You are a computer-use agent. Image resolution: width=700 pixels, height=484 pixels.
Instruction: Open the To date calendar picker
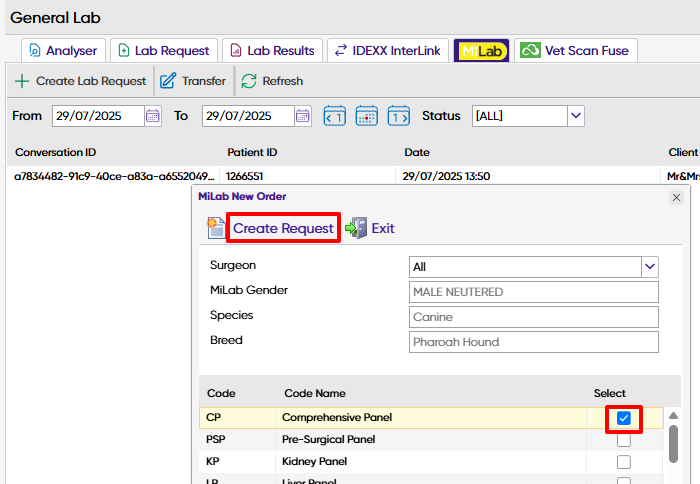pos(303,116)
